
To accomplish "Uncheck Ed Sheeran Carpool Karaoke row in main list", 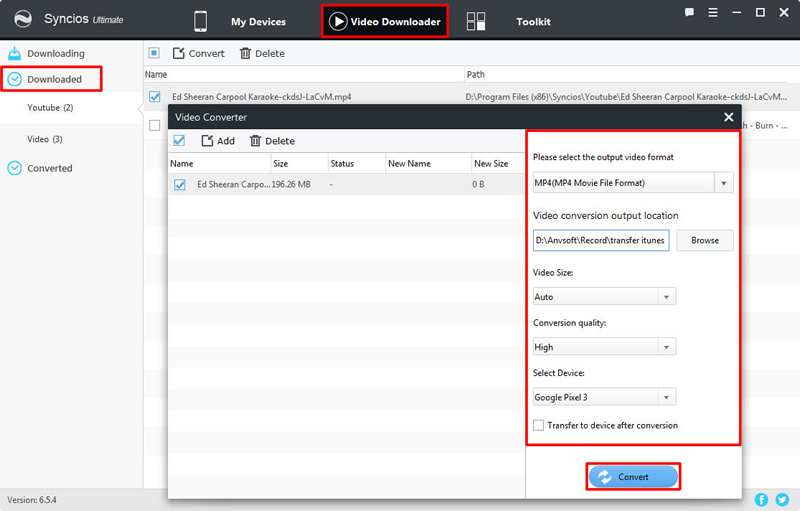I will [155, 96].
